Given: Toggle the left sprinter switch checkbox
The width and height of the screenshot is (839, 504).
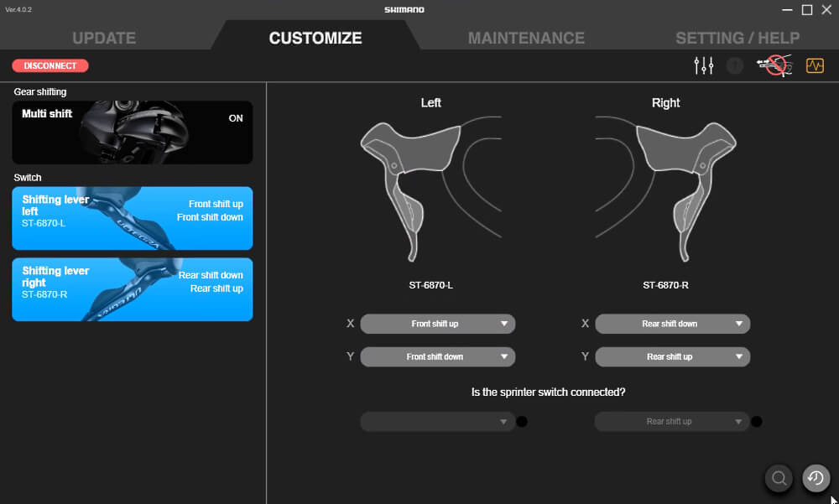Looking at the screenshot, I should coord(522,422).
